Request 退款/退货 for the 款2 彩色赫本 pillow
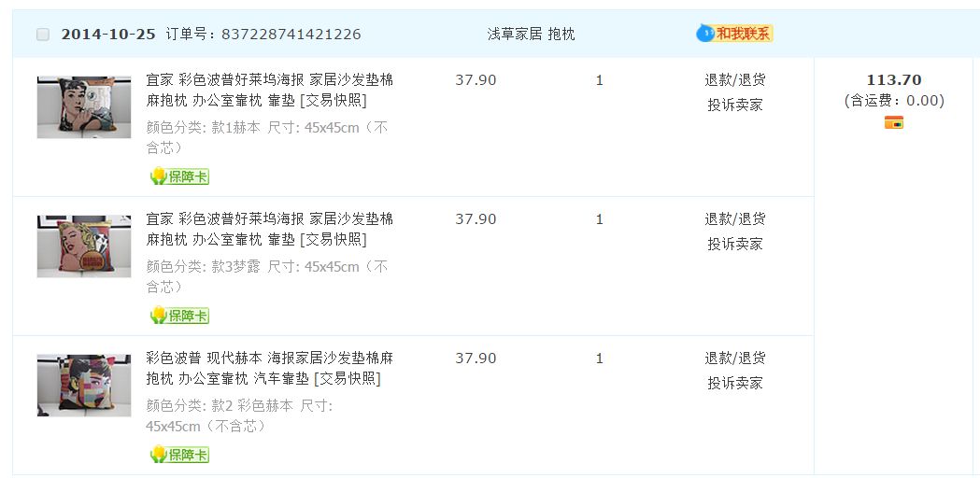 (734, 358)
